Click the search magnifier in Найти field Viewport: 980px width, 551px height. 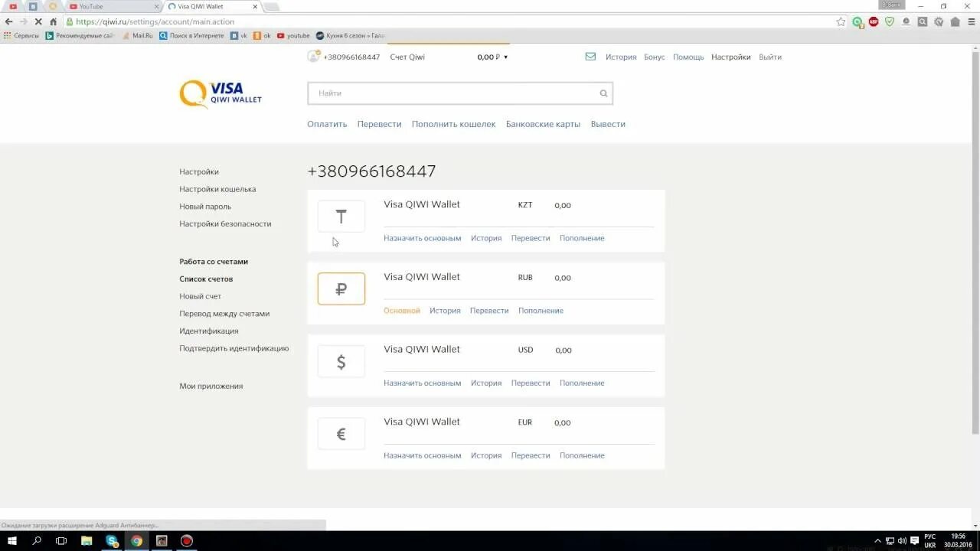pos(603,93)
